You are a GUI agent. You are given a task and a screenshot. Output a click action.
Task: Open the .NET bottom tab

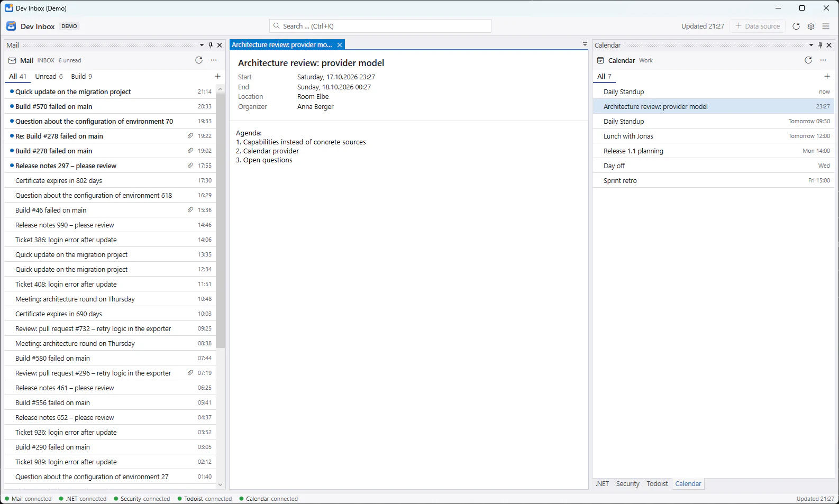coord(602,484)
